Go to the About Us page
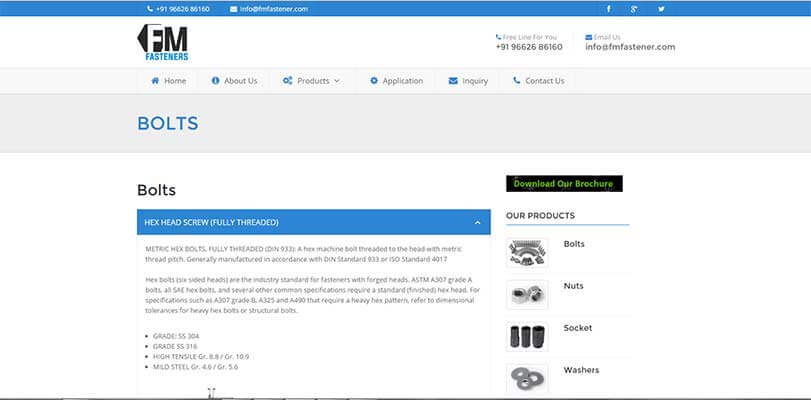The height and width of the screenshot is (400, 811). tap(234, 81)
